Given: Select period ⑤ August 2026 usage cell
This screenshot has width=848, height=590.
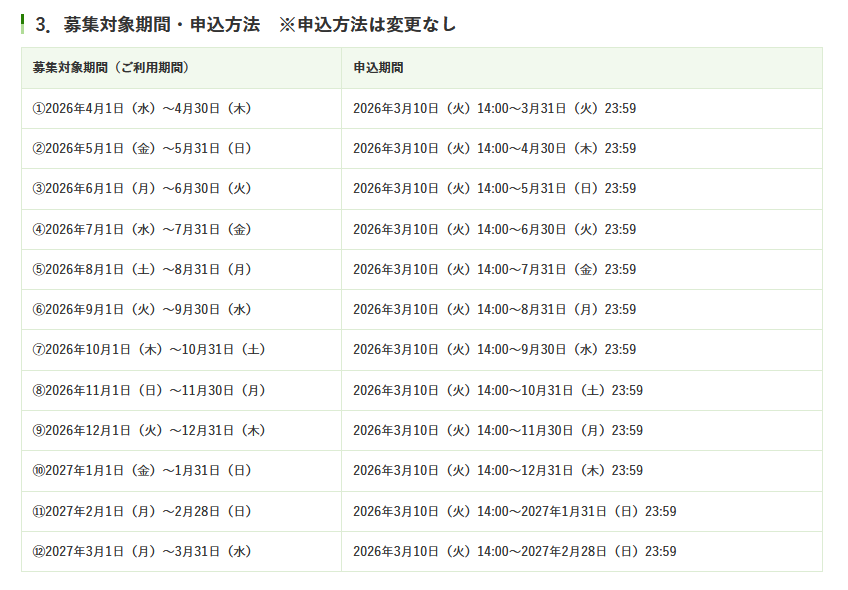Looking at the screenshot, I should point(142,269).
